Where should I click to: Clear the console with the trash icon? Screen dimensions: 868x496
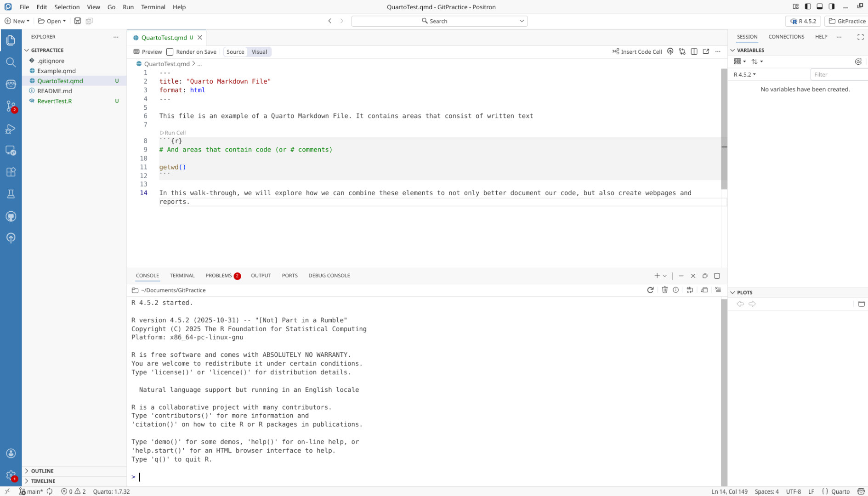tap(664, 290)
